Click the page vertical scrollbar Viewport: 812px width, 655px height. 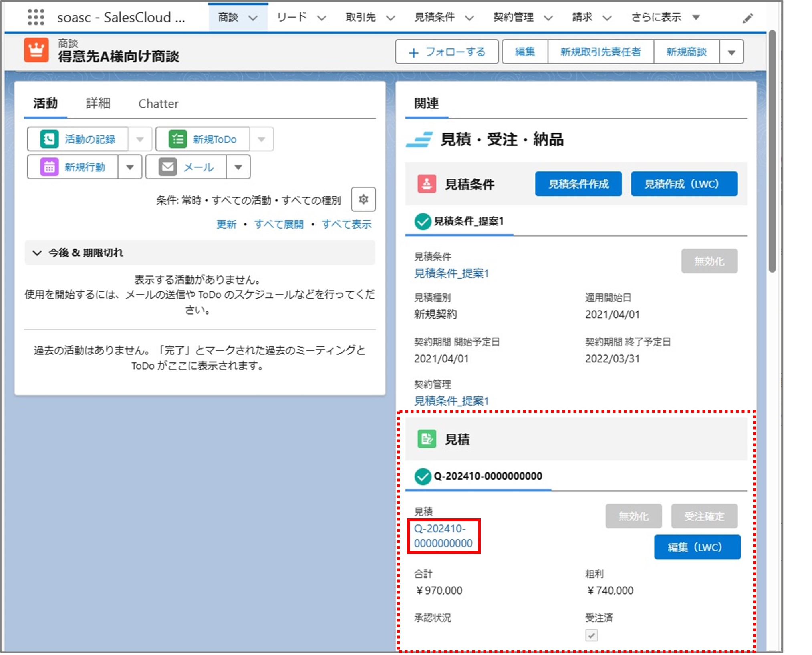pos(772,152)
